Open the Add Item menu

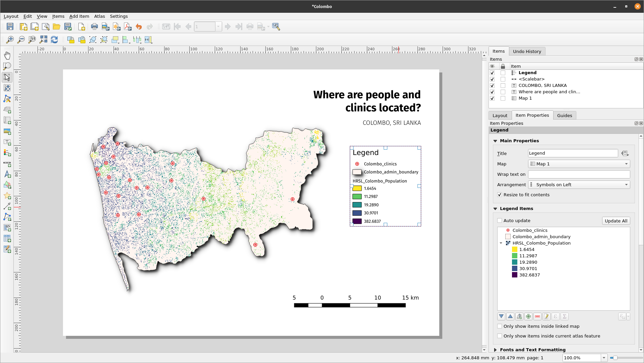79,16
